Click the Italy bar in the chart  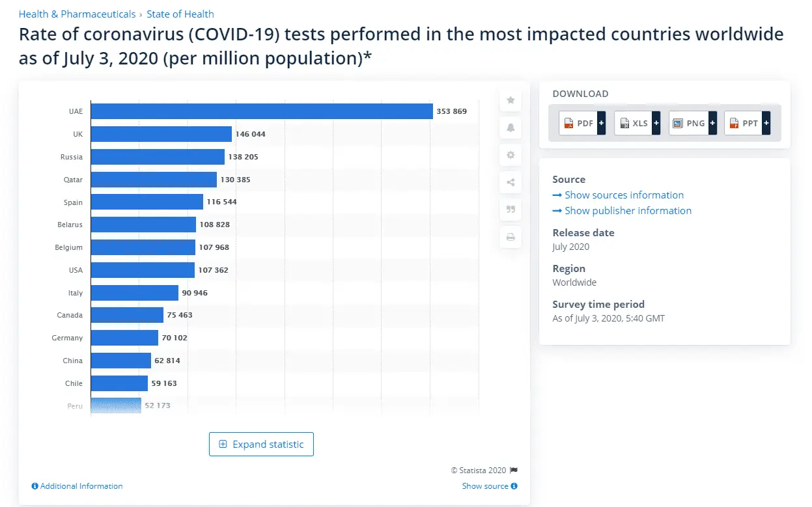tap(134, 293)
